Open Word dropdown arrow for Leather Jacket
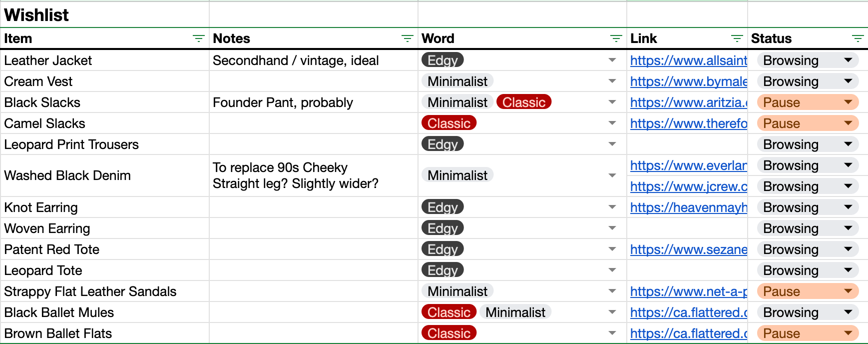This screenshot has height=344, width=868. (x=612, y=60)
